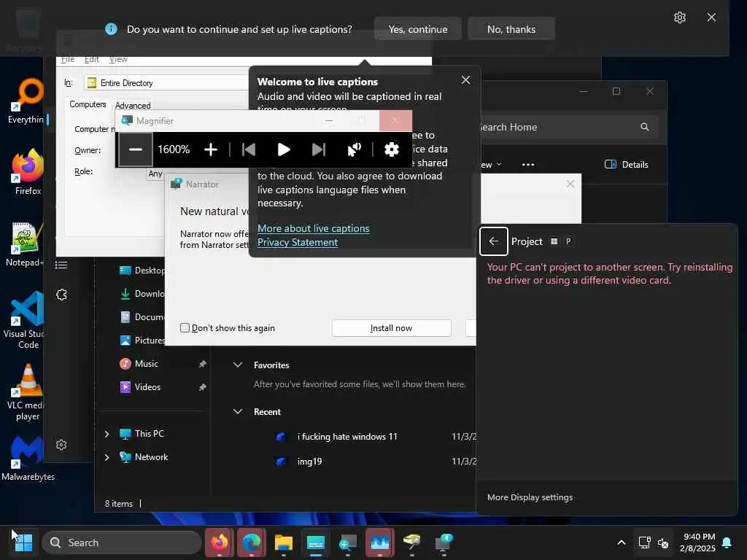
Task: Open More about live captions link
Action: [314, 228]
